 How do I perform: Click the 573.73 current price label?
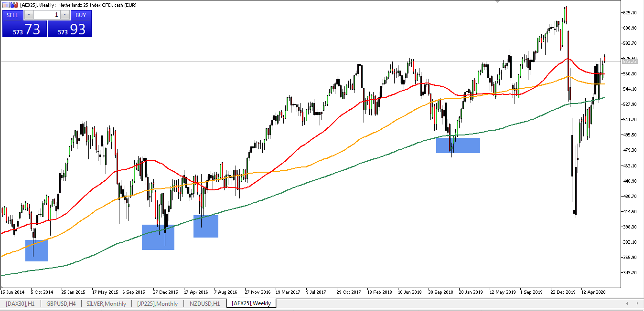[630, 62]
